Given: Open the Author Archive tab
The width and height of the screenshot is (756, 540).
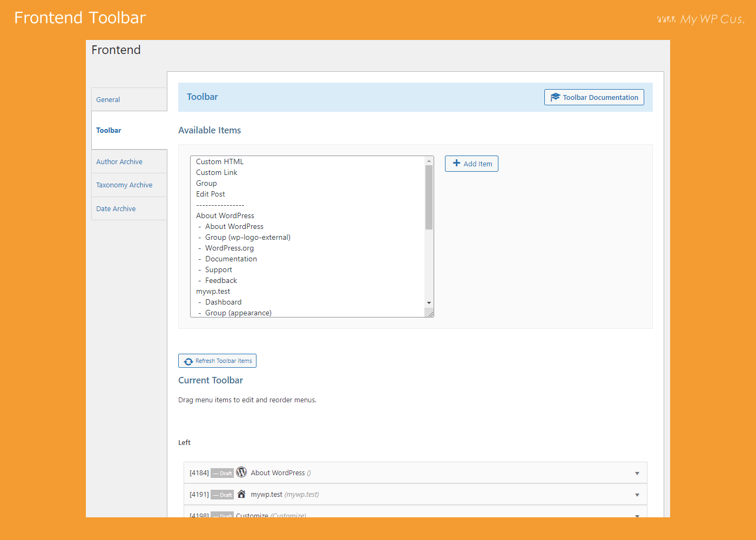Looking at the screenshot, I should pos(129,161).
